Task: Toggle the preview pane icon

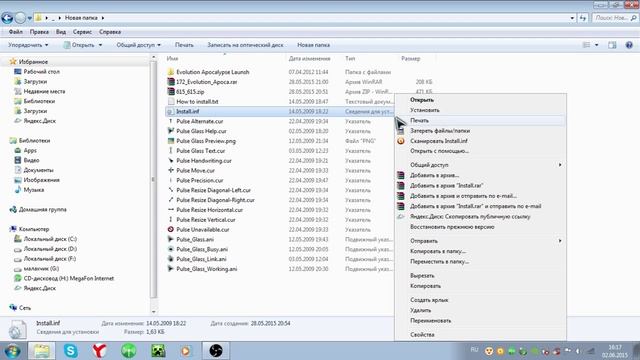Action: (612, 45)
